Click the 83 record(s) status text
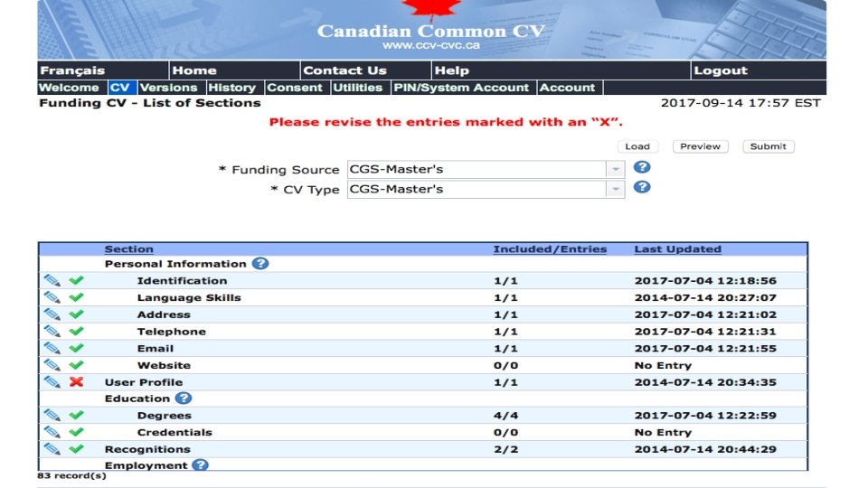 [72, 476]
